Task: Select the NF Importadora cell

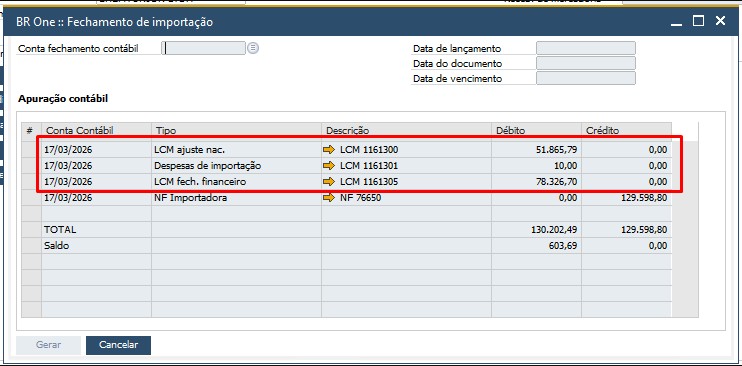Action: pos(236,197)
